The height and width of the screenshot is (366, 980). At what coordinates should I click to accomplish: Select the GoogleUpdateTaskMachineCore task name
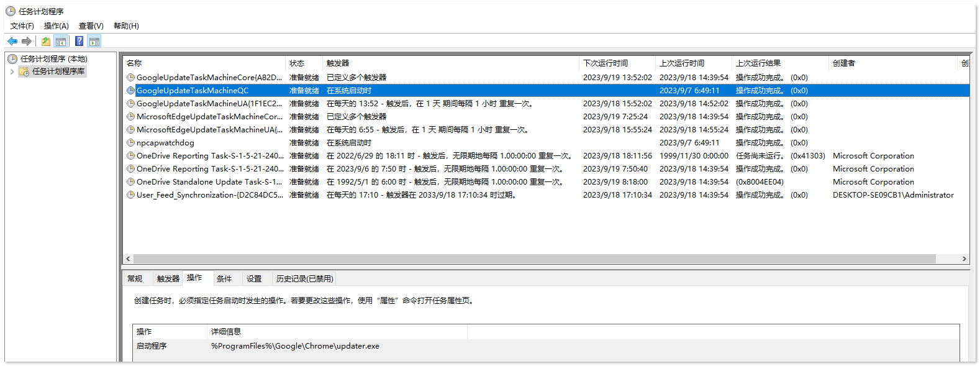(x=209, y=78)
